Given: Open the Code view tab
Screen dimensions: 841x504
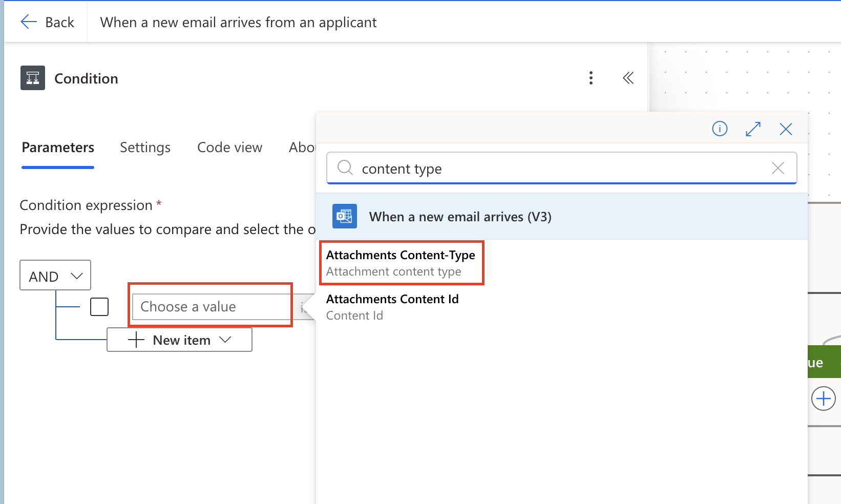Looking at the screenshot, I should click(229, 148).
